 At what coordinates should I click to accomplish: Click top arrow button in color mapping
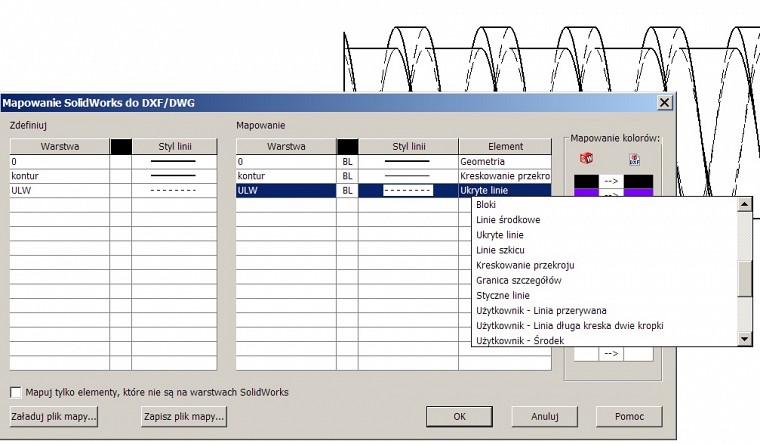611,181
